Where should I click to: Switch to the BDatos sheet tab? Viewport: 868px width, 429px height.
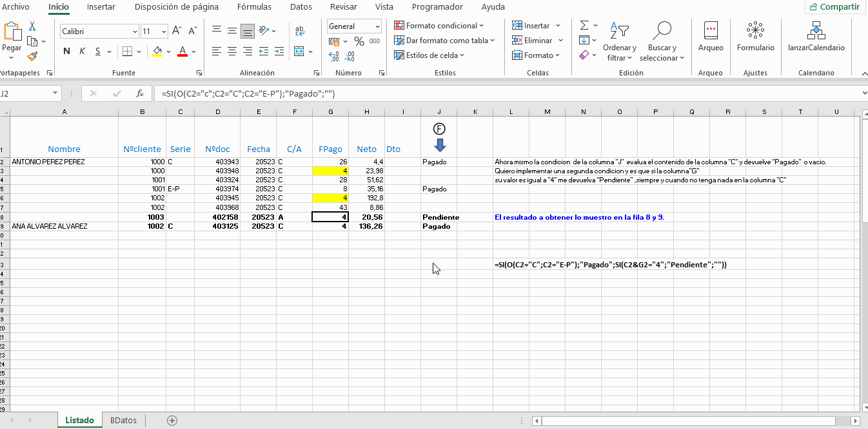pyautogui.click(x=123, y=420)
